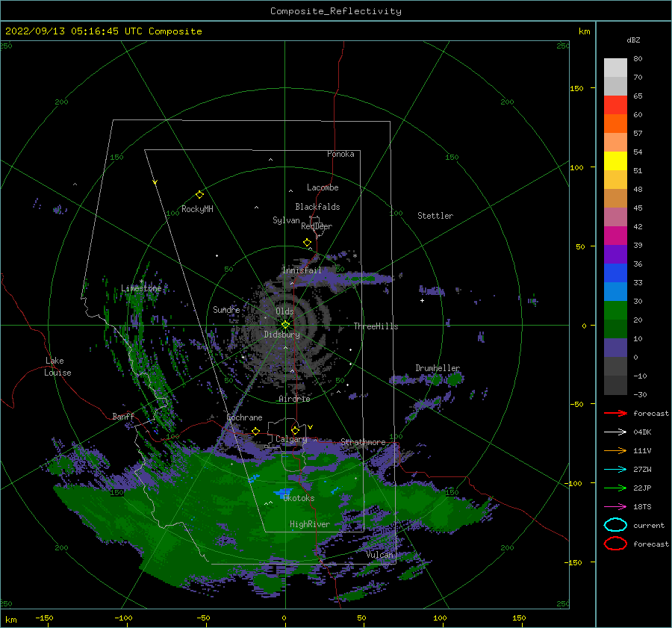672x628 pixels.
Task: Select the magenta 42-39 dBZ swatch
Action: (x=615, y=236)
